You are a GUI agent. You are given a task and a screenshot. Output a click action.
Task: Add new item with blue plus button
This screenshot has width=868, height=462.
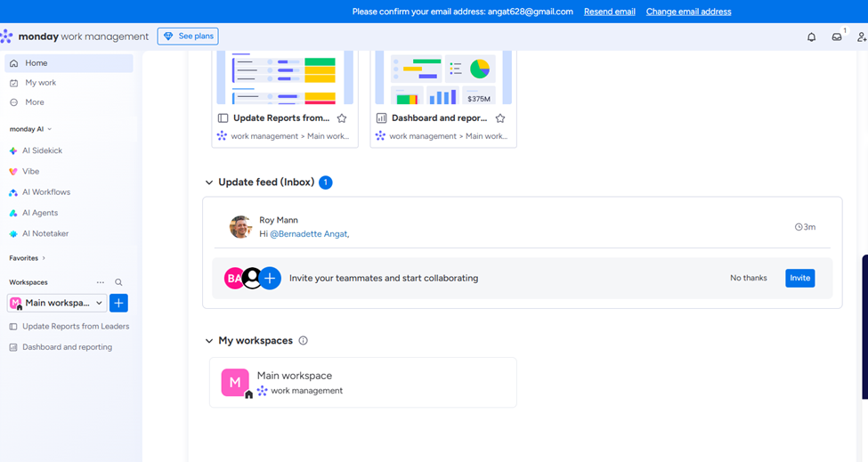(x=118, y=304)
